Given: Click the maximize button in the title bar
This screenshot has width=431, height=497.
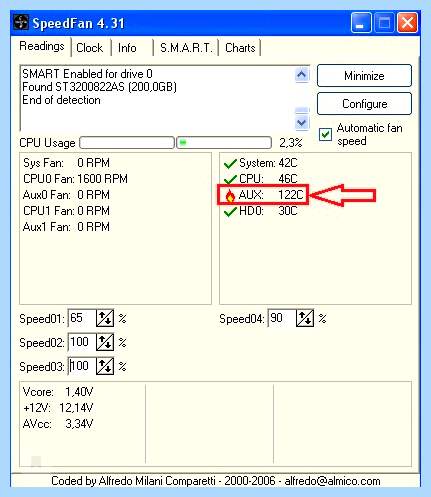Looking at the screenshot, I should (x=384, y=23).
